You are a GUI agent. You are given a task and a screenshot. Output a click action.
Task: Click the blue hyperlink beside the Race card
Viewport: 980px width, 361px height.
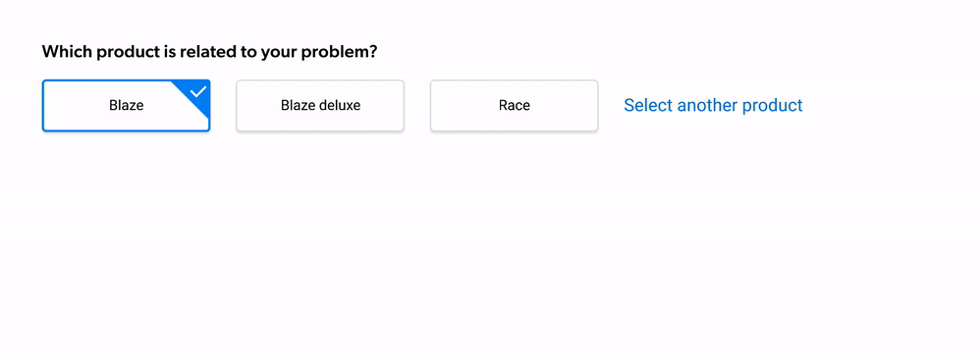[x=713, y=105]
